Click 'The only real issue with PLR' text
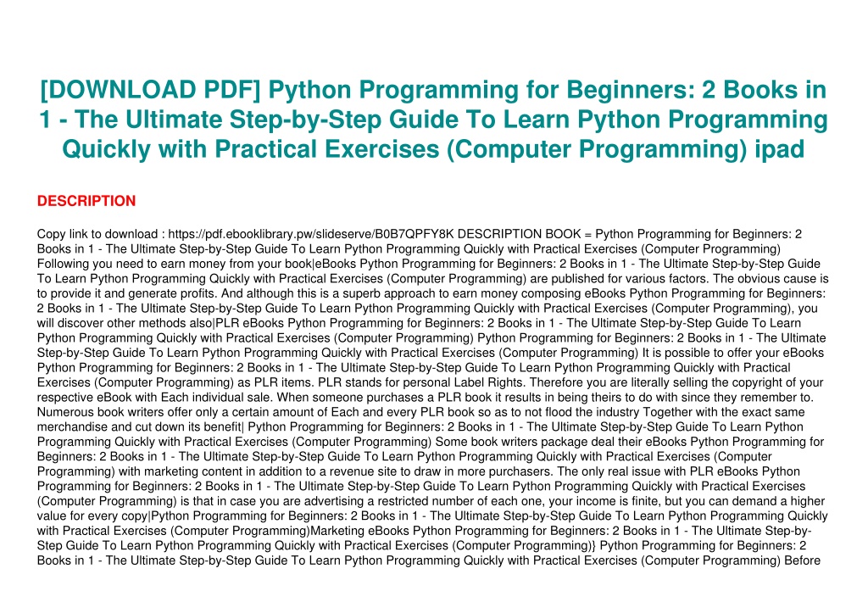Image resolution: width=868 pixels, height=613 pixels. pyautogui.click(x=635, y=471)
